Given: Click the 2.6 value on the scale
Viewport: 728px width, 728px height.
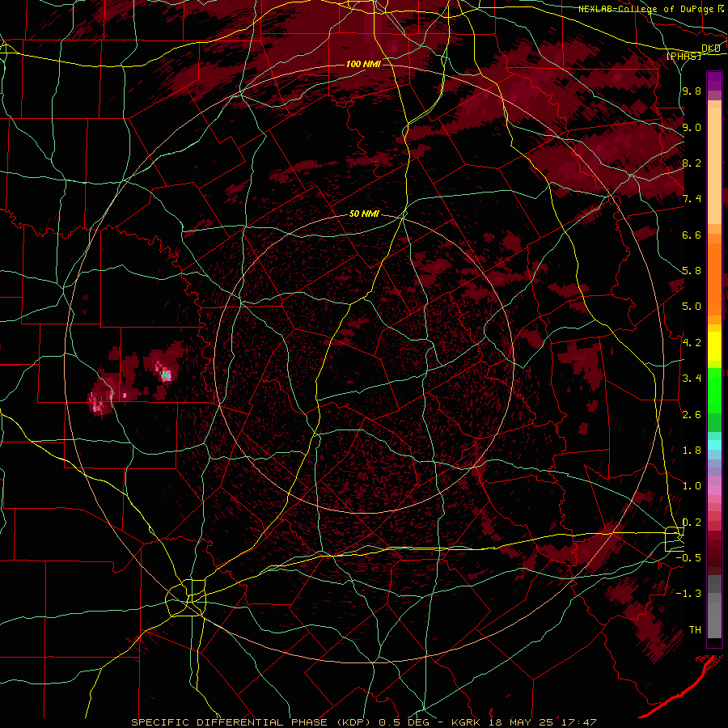Looking at the screenshot, I should (692, 414).
